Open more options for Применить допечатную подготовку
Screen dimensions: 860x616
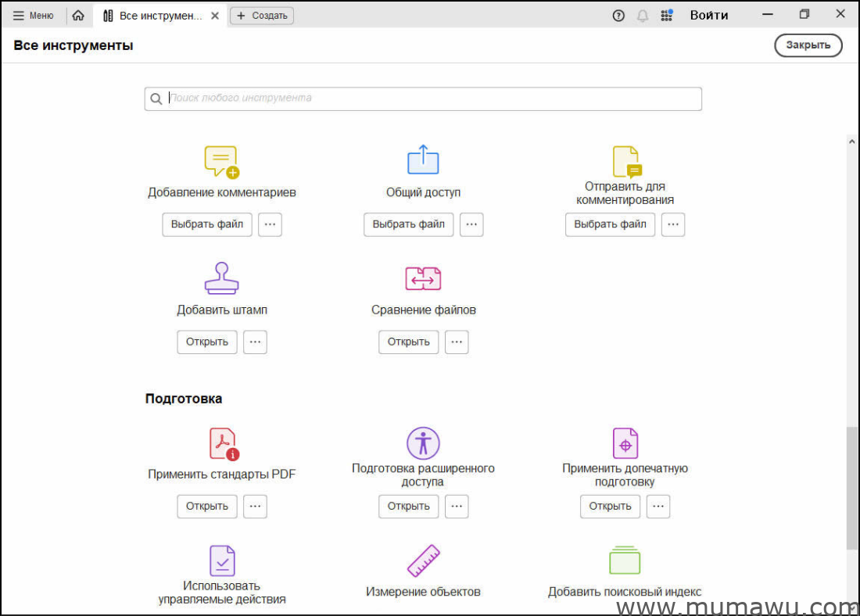tap(658, 506)
